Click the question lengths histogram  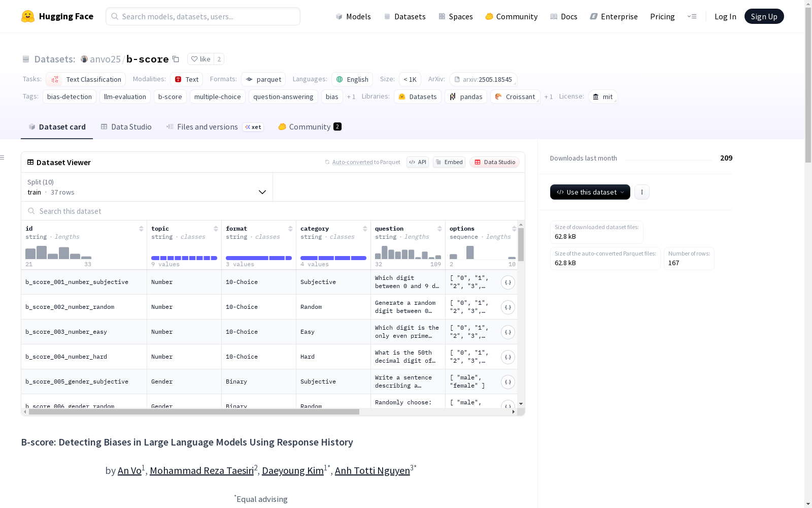pos(408,252)
